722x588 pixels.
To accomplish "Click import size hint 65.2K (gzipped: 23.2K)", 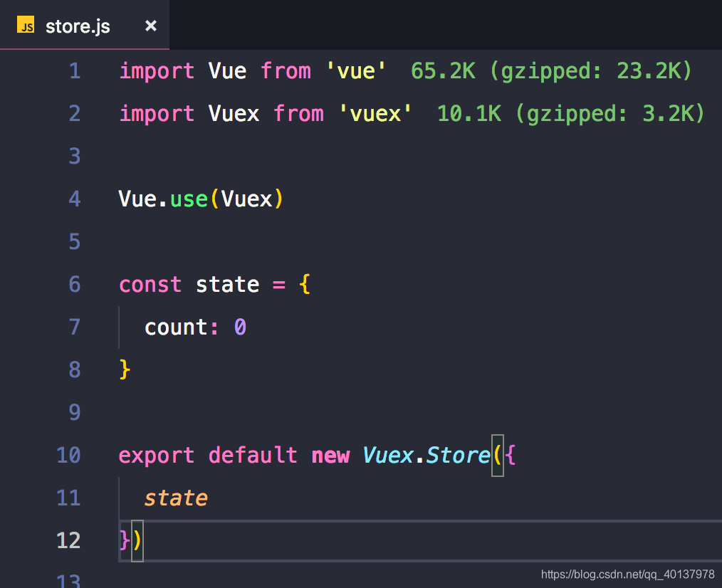I will pyautogui.click(x=551, y=71).
